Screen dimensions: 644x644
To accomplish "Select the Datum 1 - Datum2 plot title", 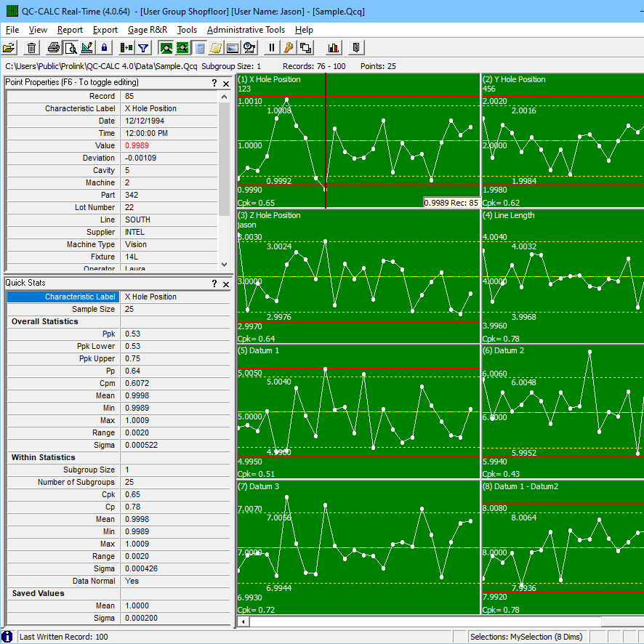I will pos(520,486).
